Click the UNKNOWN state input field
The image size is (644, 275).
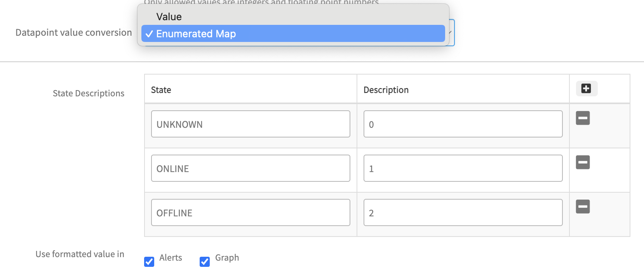251,124
